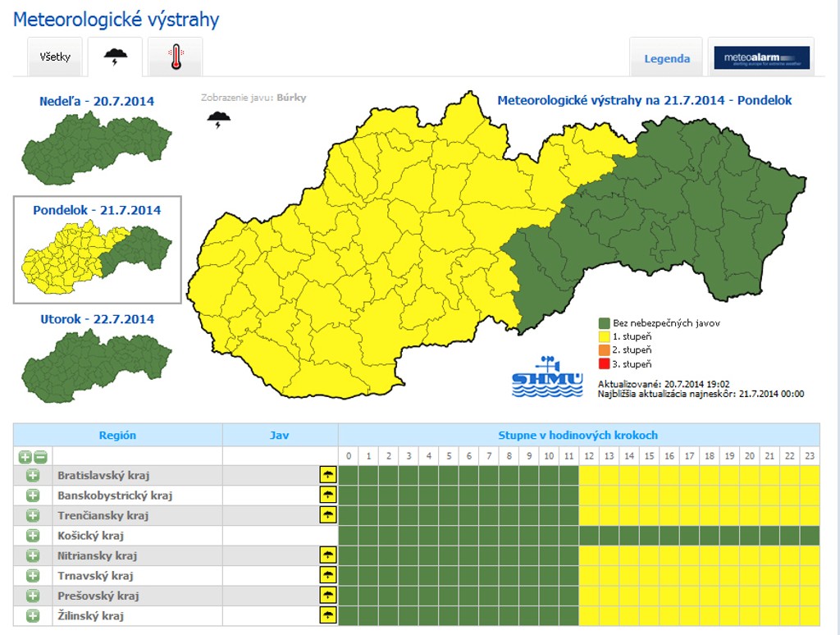Expand all regions with green plus button
The height and width of the screenshot is (635, 840).
(25, 456)
